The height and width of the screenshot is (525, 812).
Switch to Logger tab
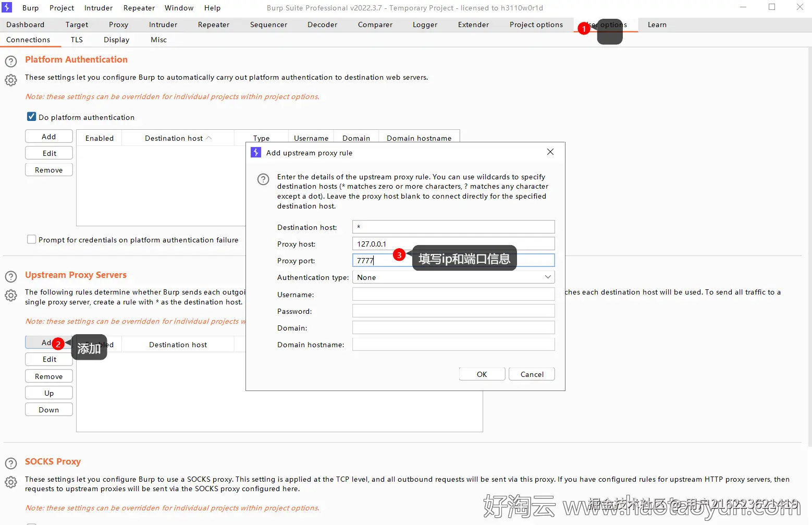(x=425, y=25)
